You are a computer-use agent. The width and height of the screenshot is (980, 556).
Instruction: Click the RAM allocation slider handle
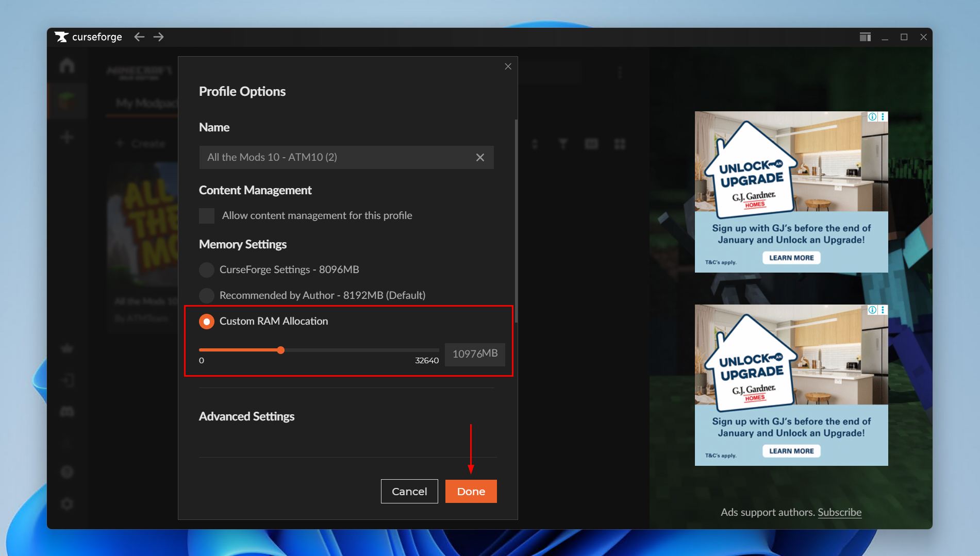tap(280, 350)
